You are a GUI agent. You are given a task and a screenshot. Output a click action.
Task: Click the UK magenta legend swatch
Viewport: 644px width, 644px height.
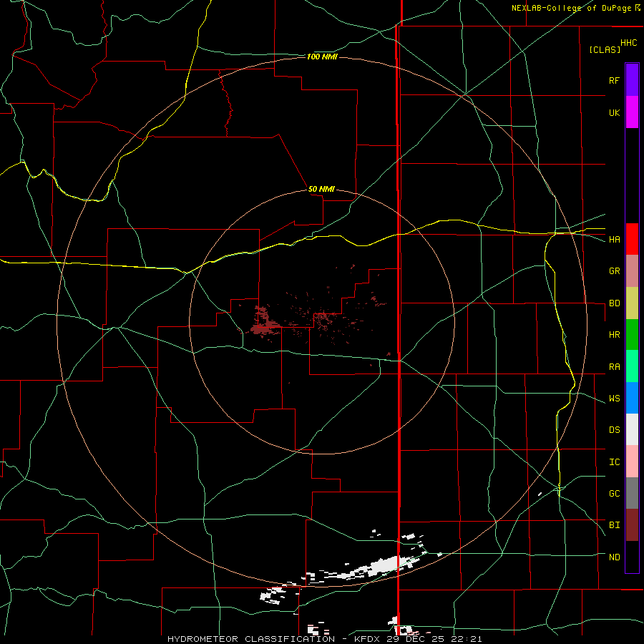[x=632, y=112]
